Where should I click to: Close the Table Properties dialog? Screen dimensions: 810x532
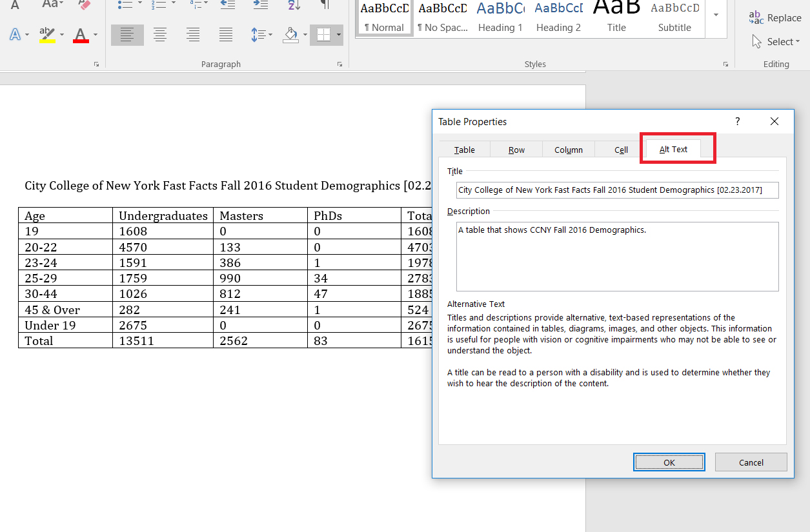click(x=775, y=122)
